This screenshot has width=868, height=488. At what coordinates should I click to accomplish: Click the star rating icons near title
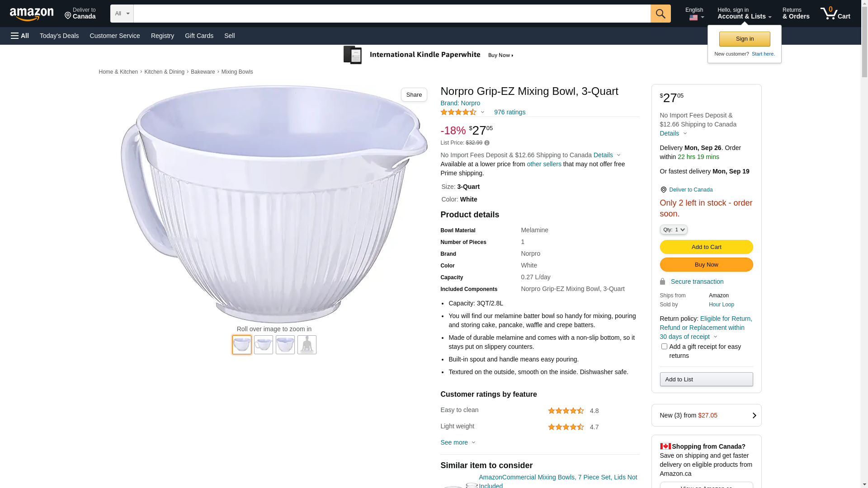click(458, 112)
